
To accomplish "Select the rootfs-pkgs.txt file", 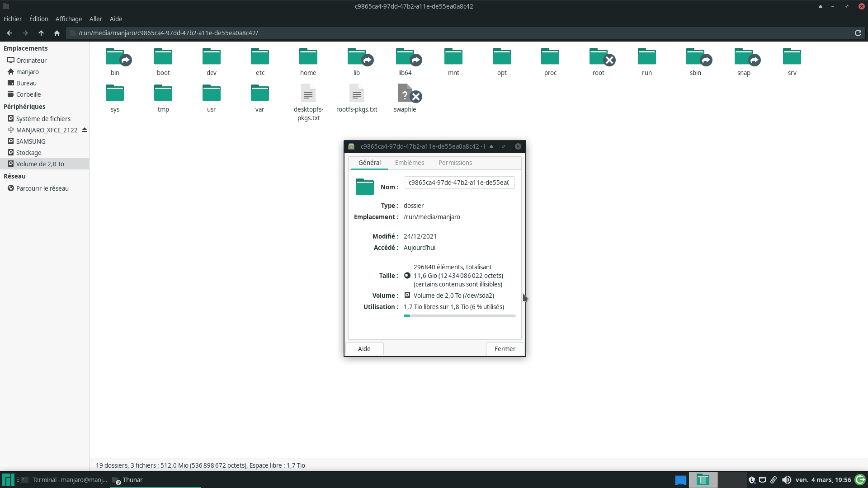I will [357, 94].
